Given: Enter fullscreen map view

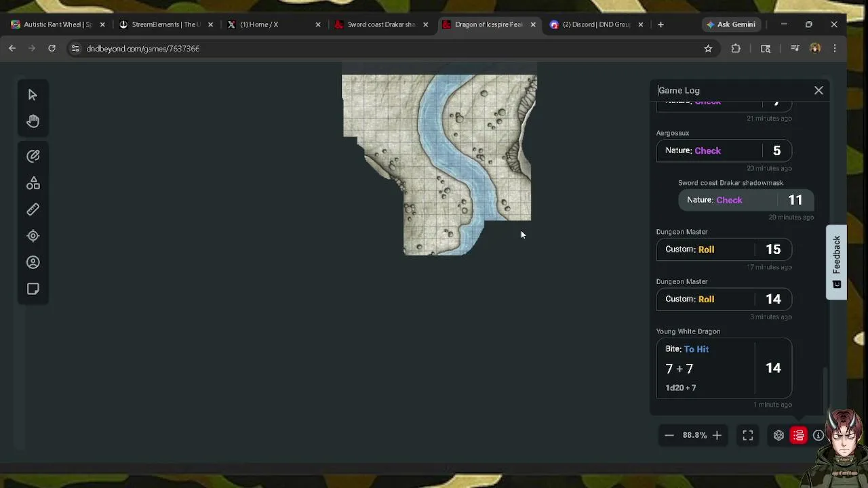Looking at the screenshot, I should 748,435.
